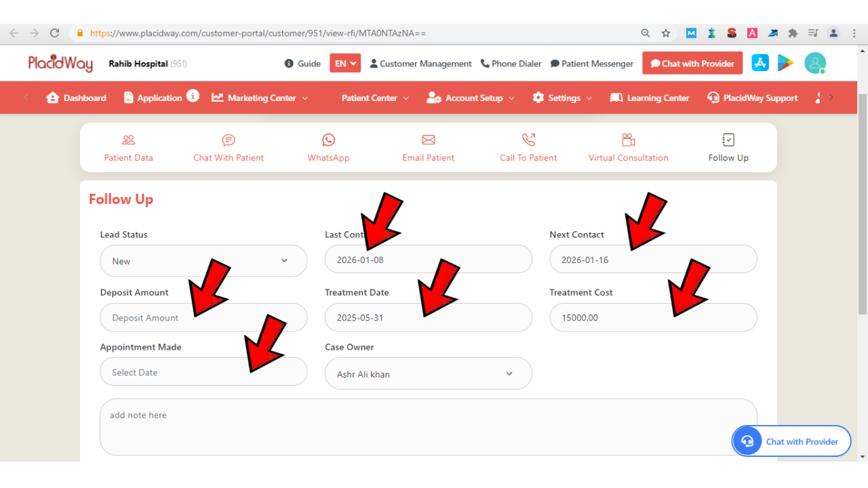The image size is (868, 488).
Task: Click the App Store icon
Action: click(x=759, y=63)
